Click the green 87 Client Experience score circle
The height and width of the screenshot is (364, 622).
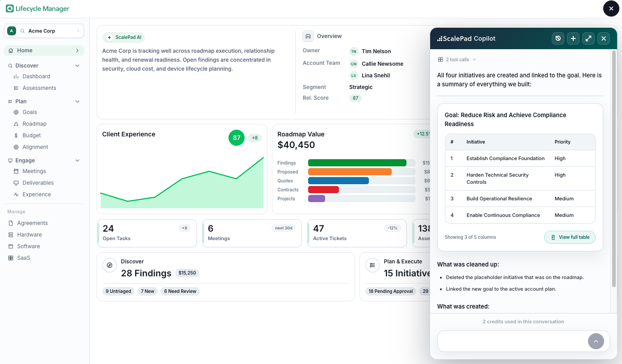tap(237, 138)
